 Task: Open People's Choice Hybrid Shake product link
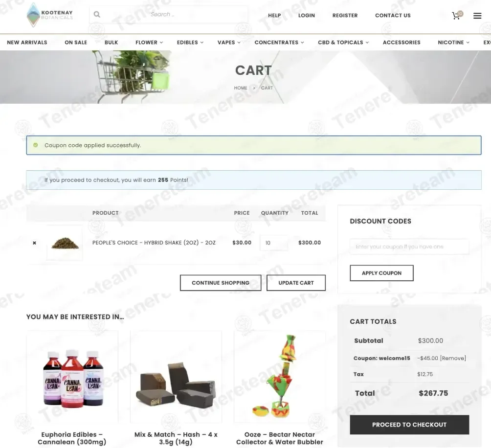[154, 243]
